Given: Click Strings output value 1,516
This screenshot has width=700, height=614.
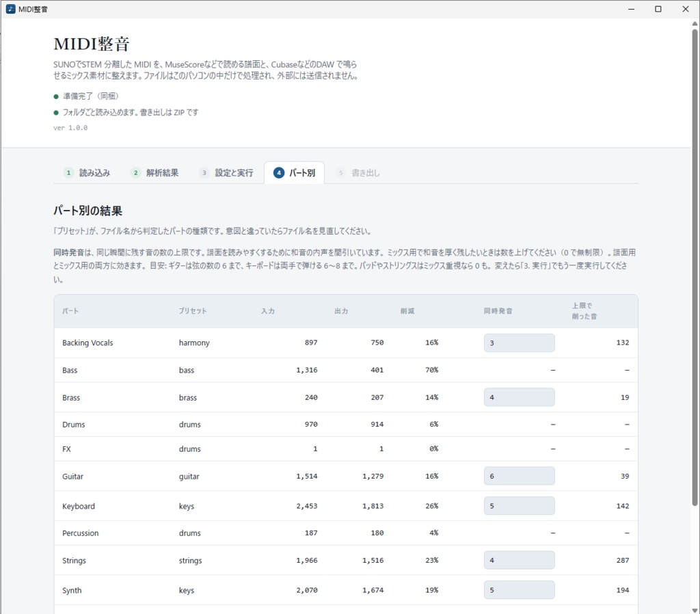Looking at the screenshot, I should pyautogui.click(x=373, y=560).
